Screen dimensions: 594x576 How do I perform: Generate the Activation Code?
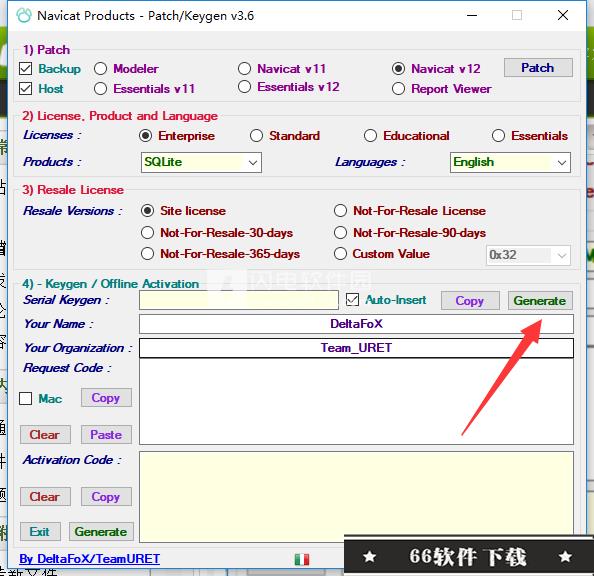coord(101,532)
